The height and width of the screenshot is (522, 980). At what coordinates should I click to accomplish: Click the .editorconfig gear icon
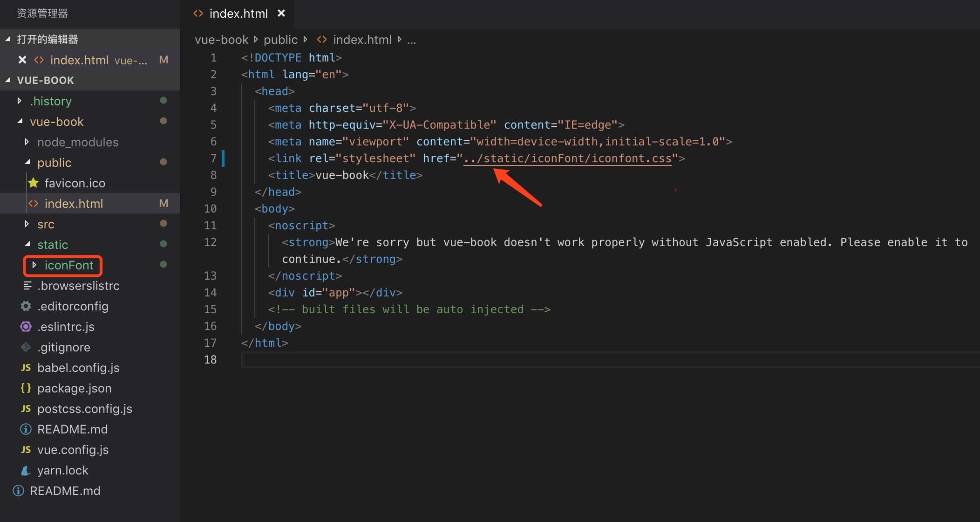point(26,306)
